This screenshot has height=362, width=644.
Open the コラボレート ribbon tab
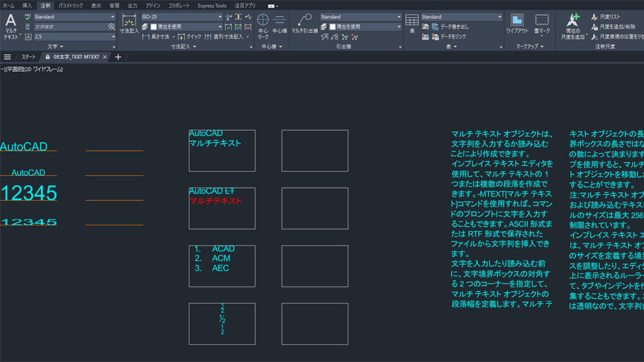[179, 5]
